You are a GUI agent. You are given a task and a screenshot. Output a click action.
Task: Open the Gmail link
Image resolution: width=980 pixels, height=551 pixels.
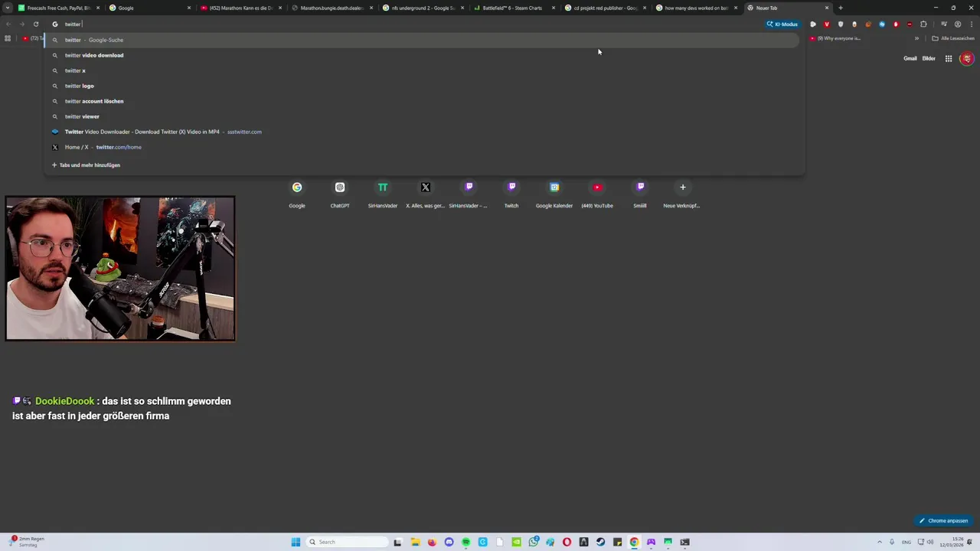(x=910, y=58)
